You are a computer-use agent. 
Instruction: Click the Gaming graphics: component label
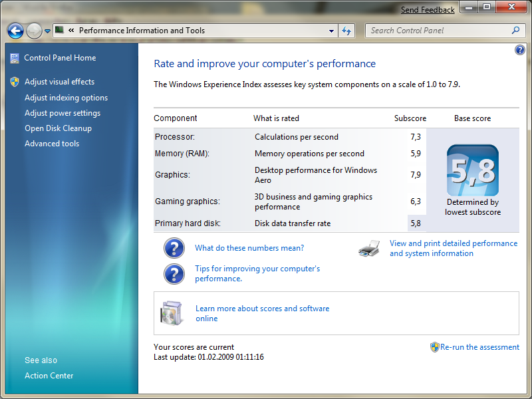188,201
